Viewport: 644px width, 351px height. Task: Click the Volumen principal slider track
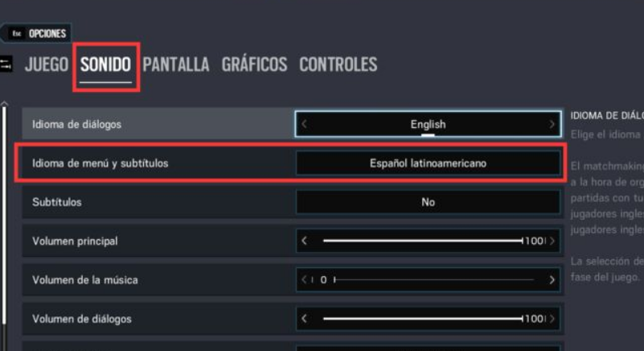(423, 241)
